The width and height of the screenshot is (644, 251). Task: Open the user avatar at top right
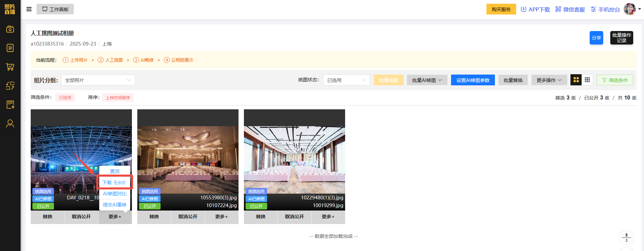pos(629,9)
